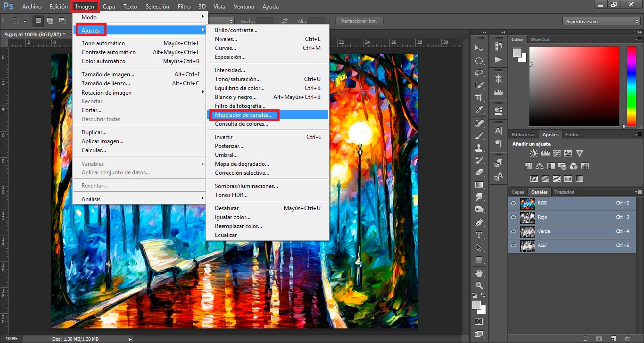
Task: Select the Move tool
Action: click(479, 49)
